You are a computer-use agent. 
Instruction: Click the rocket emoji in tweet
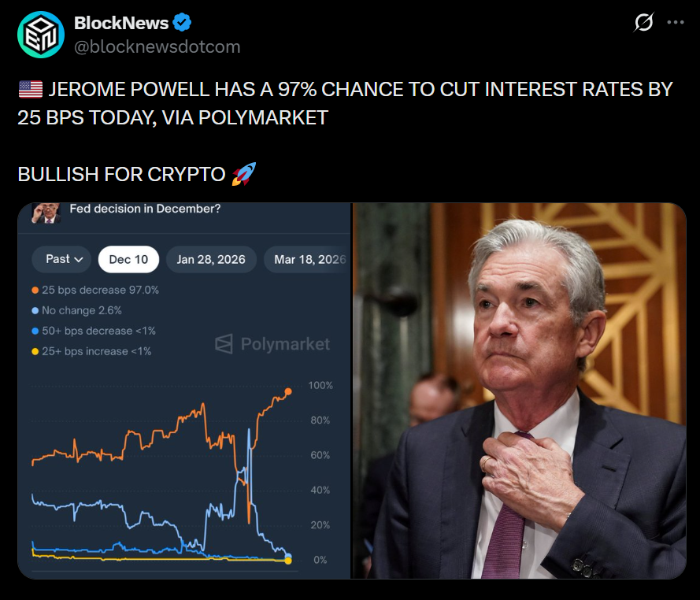pyautogui.click(x=244, y=174)
